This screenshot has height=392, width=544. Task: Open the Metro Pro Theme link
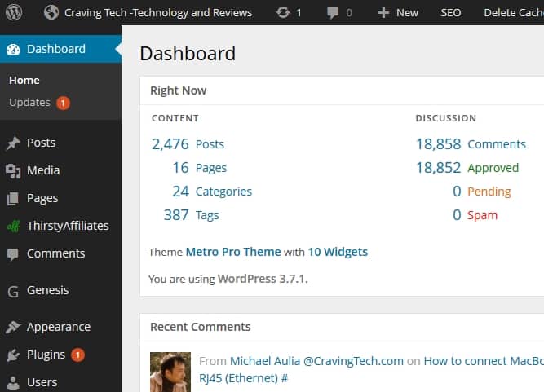click(233, 252)
